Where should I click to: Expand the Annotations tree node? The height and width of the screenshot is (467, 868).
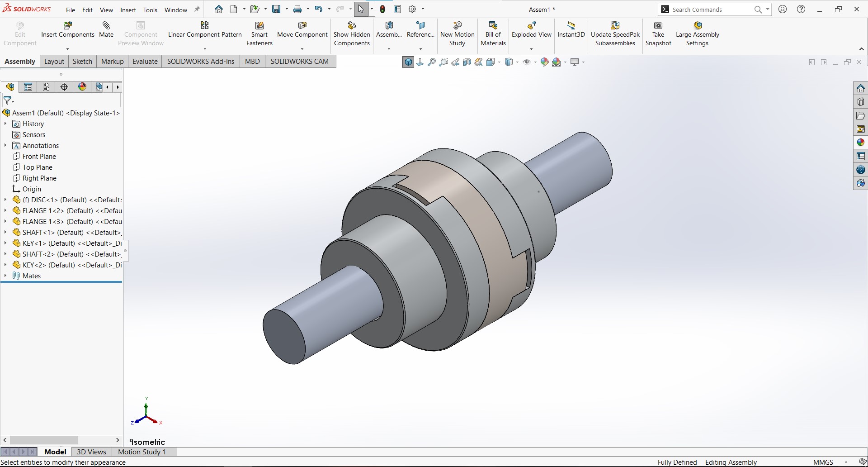coord(5,145)
